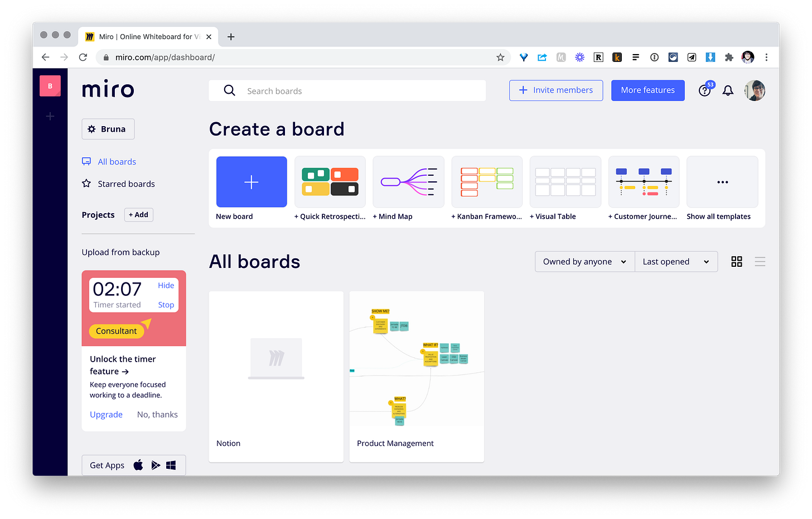The width and height of the screenshot is (812, 519).
Task: Click the blue download arrow extension icon
Action: (710, 57)
